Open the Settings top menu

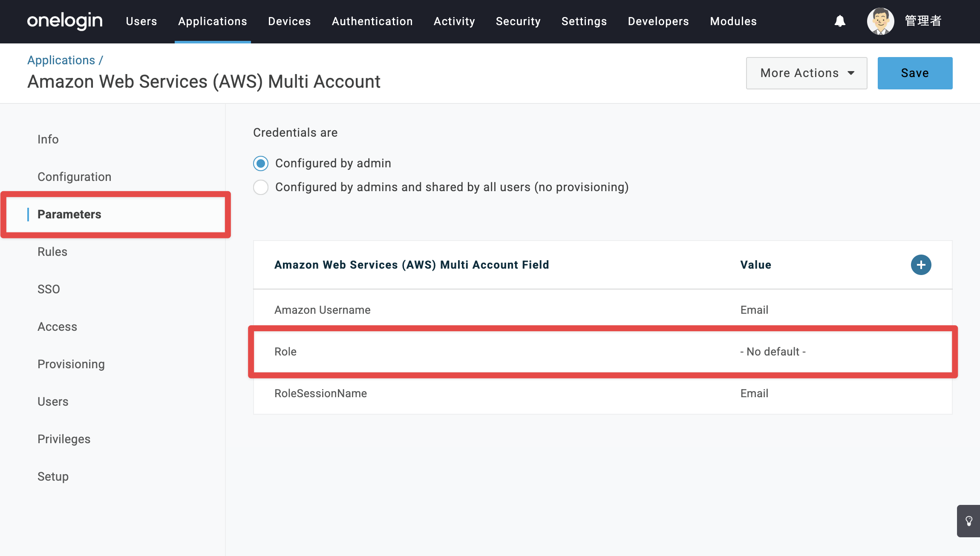tap(584, 21)
